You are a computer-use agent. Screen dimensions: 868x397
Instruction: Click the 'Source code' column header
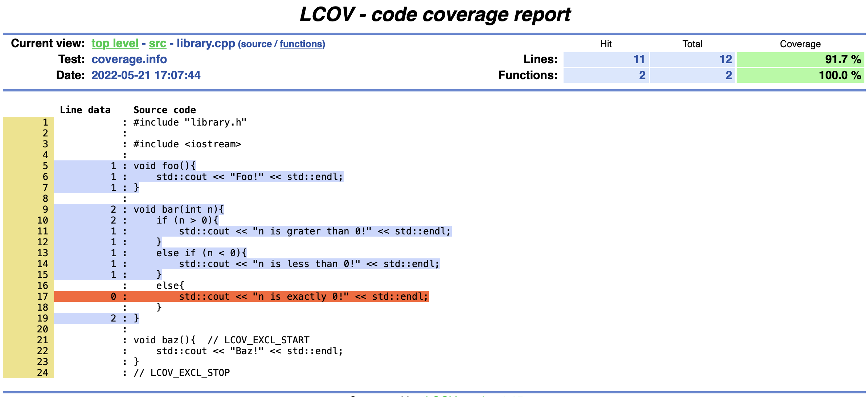[165, 110]
